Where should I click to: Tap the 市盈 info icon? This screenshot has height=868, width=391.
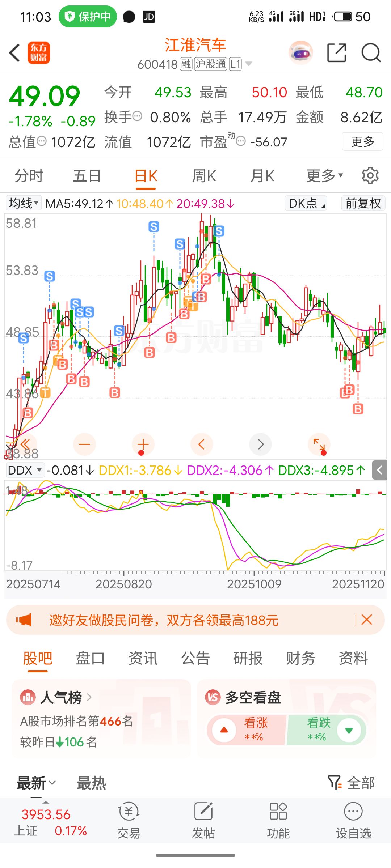(x=241, y=141)
